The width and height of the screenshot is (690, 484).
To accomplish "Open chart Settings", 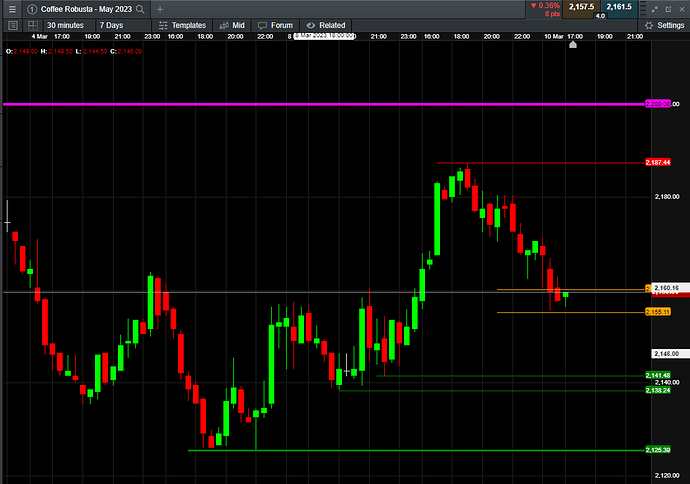I will [664, 26].
